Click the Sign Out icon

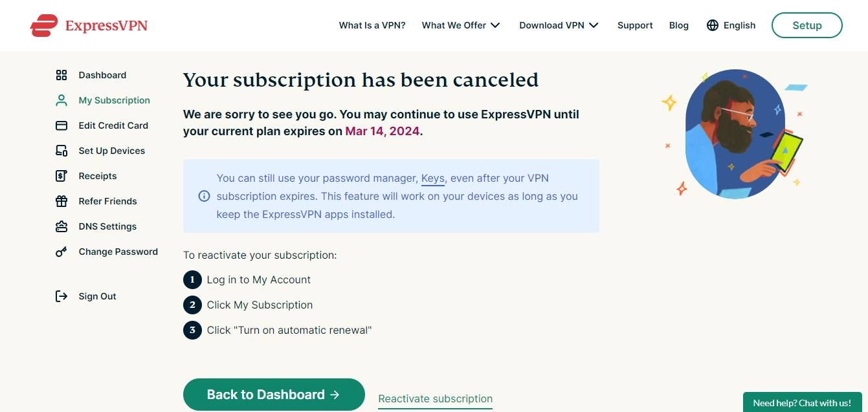coord(61,296)
